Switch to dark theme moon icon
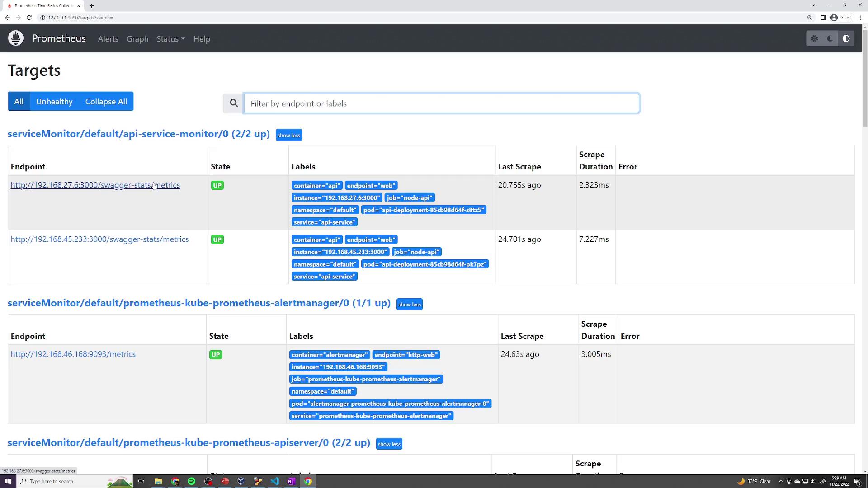868x488 pixels. click(830, 39)
